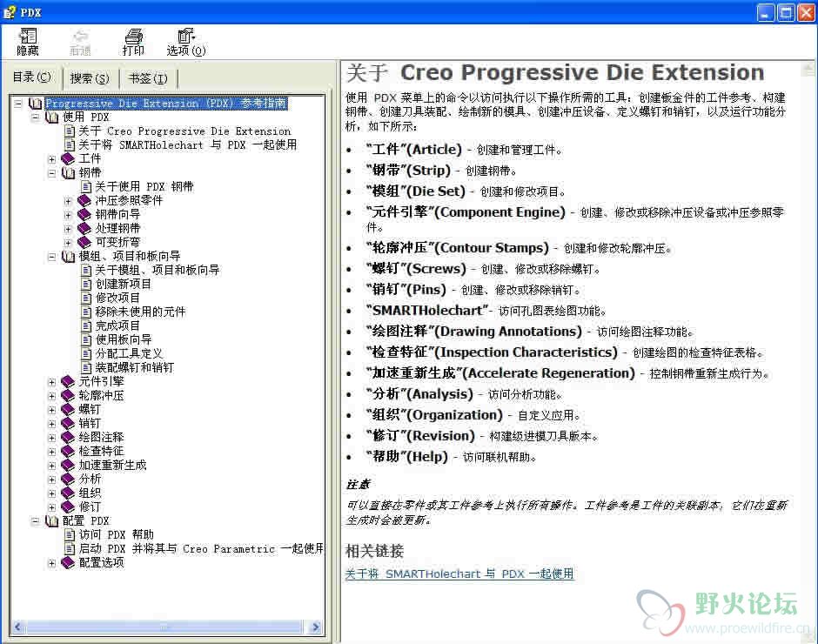Screen dimensions: 818x644
Task: Switch to the 目录(C) tab
Action: [x=32, y=77]
